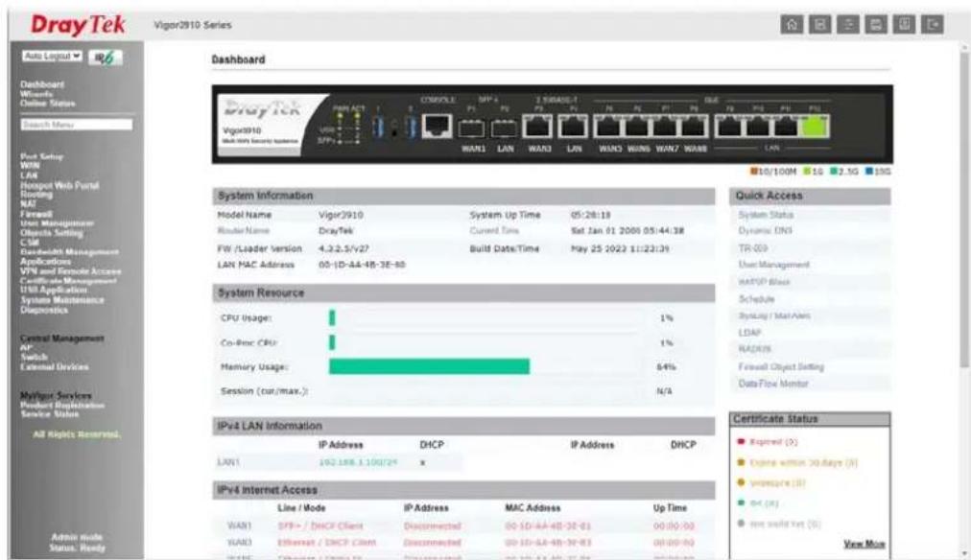Open Switch under Central Management
The image size is (971, 560).
tap(34, 357)
